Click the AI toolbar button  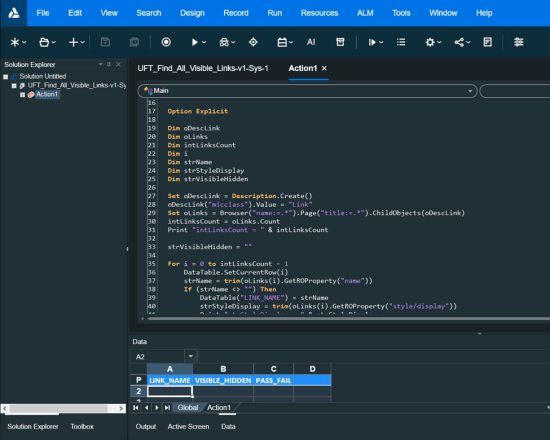311,42
